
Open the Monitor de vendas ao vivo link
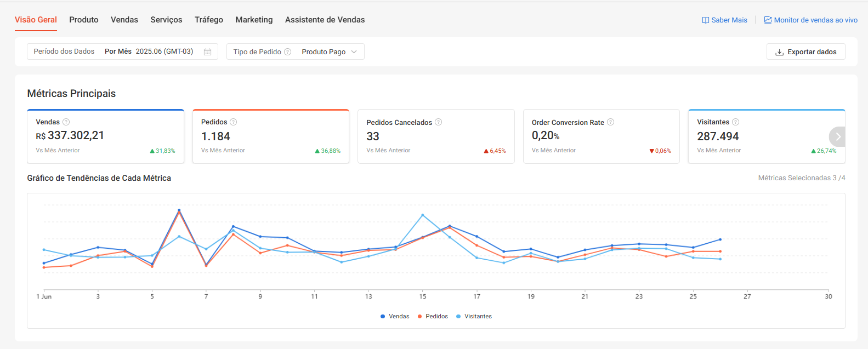point(810,20)
